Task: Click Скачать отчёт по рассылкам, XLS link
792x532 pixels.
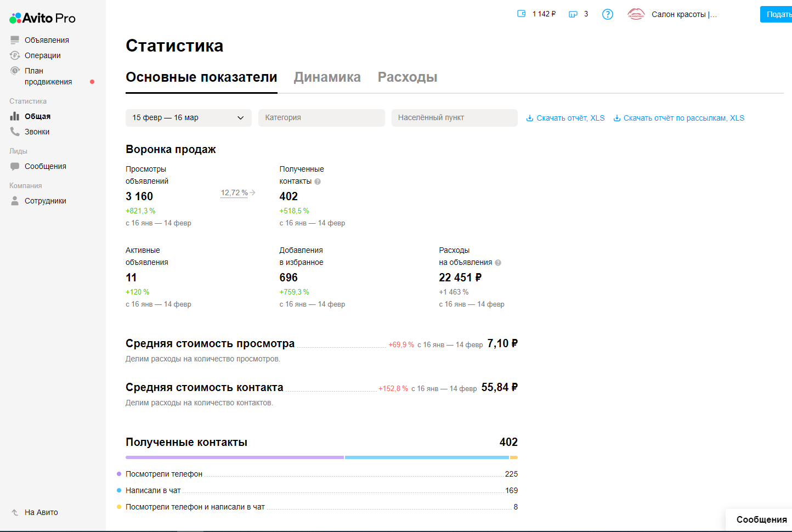Action: [684, 118]
